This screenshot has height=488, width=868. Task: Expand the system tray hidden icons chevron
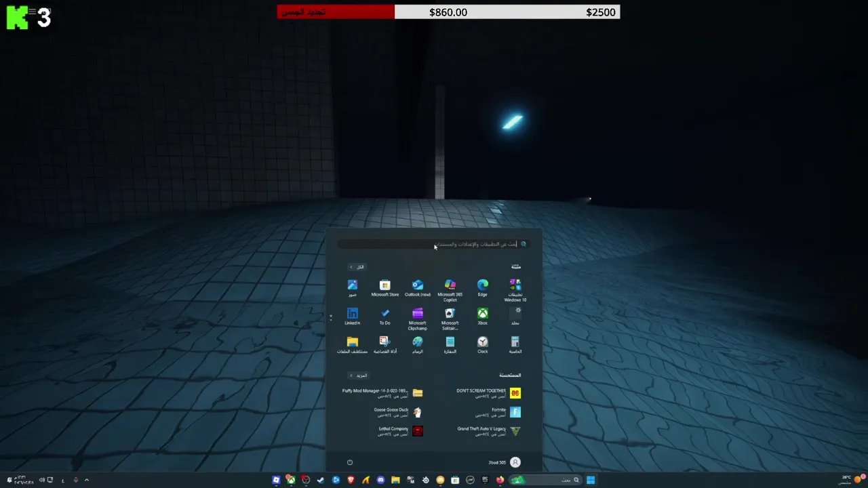87,480
